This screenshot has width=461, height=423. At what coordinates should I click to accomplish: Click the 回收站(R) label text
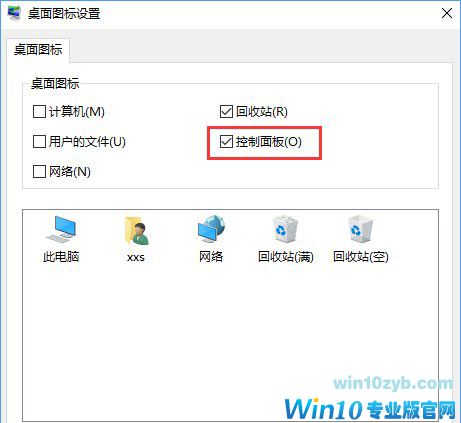click(x=262, y=111)
